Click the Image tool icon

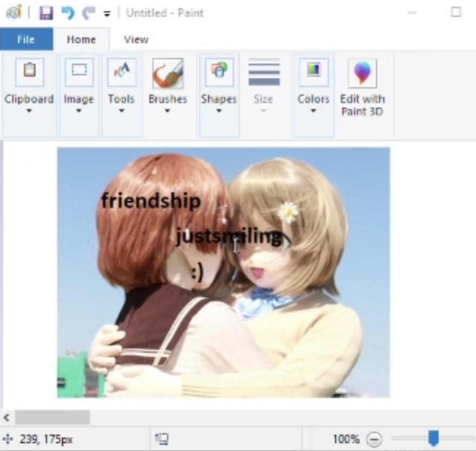78,69
